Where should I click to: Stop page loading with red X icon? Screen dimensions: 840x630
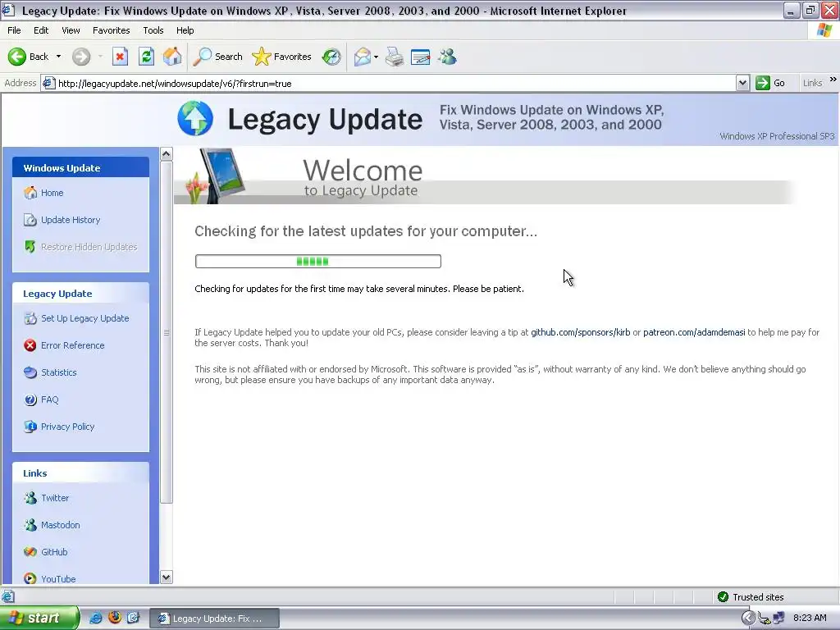click(120, 57)
